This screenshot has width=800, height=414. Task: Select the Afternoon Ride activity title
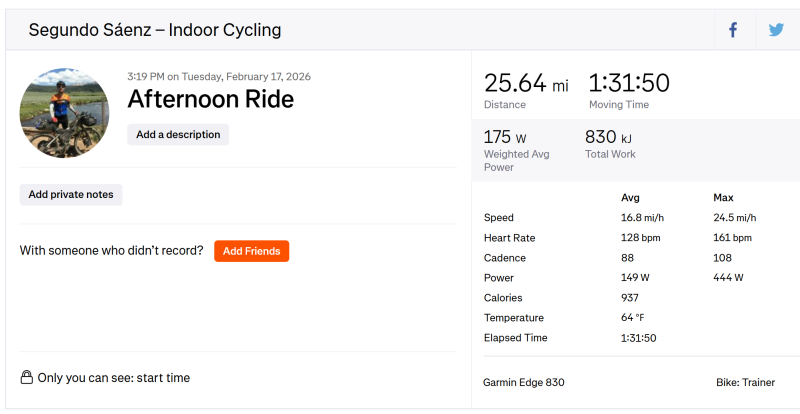point(210,99)
